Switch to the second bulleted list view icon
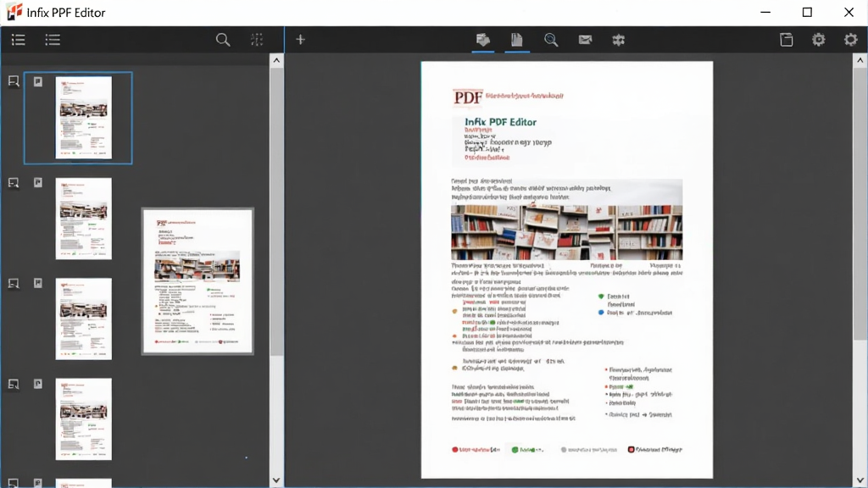The image size is (868, 488). [x=53, y=40]
